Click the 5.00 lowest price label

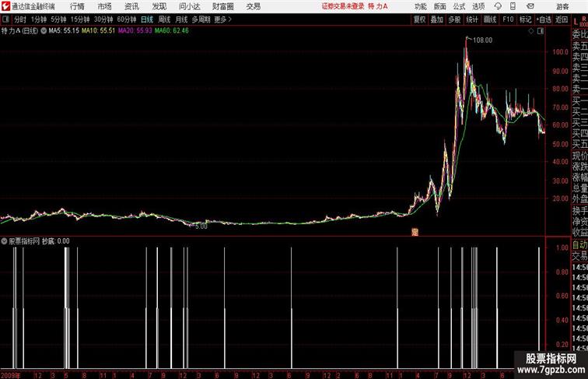pyautogui.click(x=201, y=226)
